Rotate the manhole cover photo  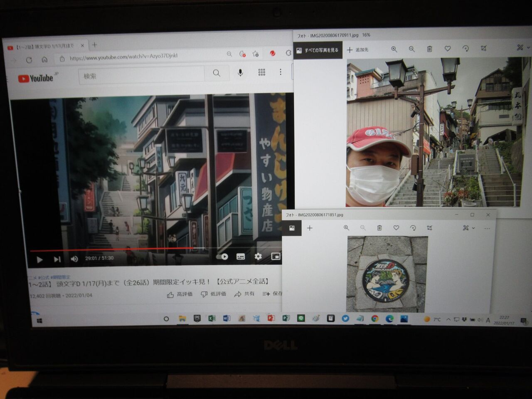(x=413, y=228)
